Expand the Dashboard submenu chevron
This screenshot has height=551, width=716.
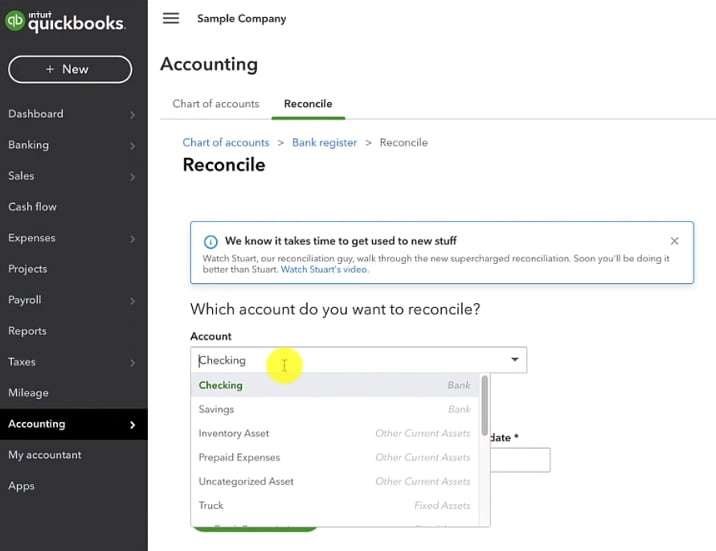click(x=132, y=115)
